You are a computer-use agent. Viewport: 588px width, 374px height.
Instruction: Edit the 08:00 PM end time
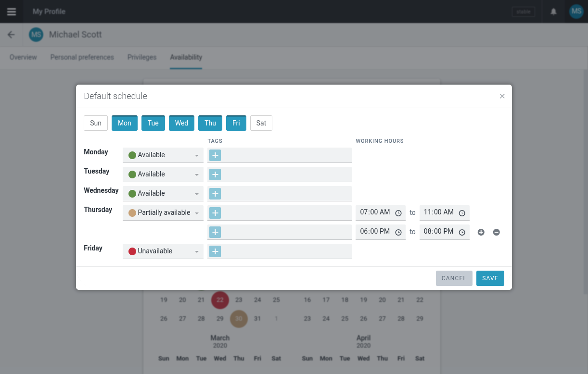tap(439, 232)
